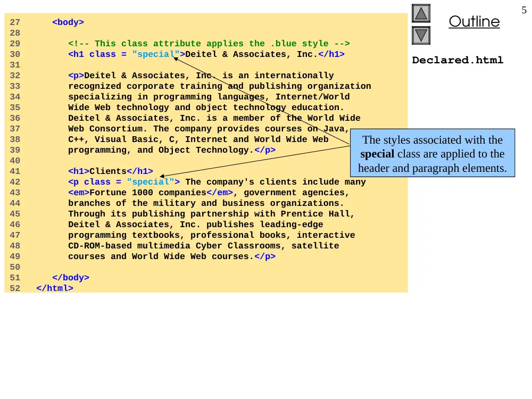Click the <p> tag on line 32
This screenshot has width=532, height=399.
[76, 76]
